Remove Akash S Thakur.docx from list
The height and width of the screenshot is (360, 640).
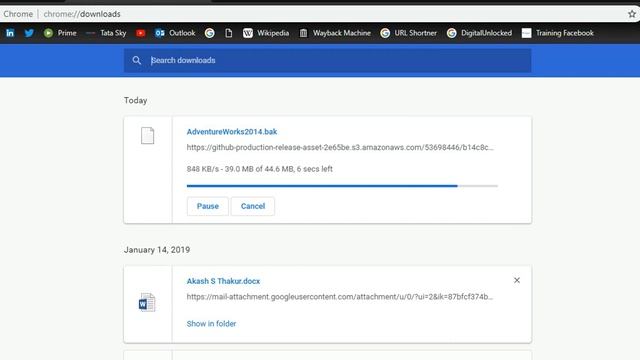[x=517, y=280]
